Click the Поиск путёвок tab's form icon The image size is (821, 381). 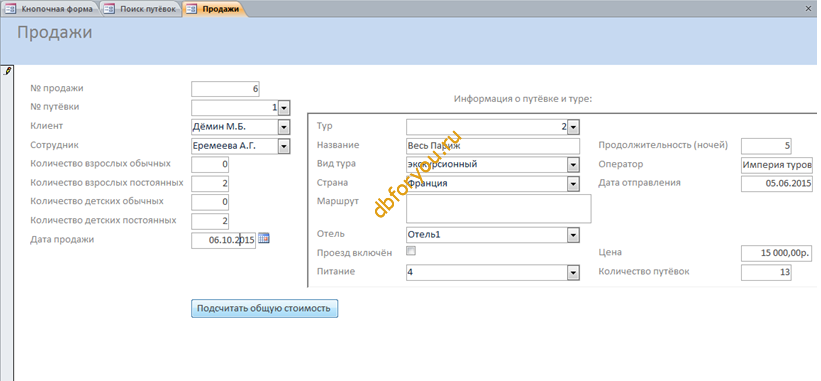[108, 9]
